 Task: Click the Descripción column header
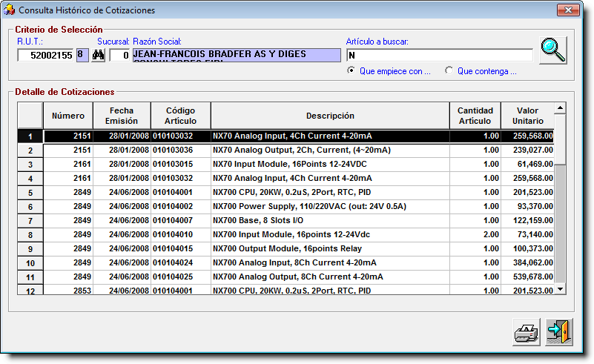(330, 116)
